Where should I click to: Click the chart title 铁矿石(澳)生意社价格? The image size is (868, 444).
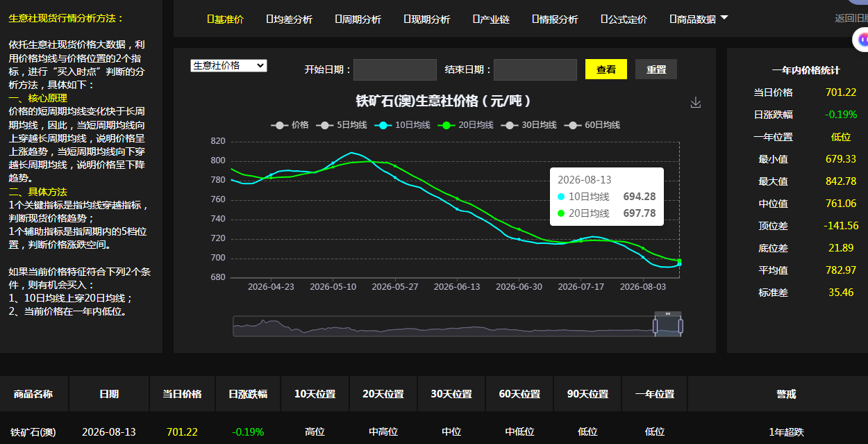(x=442, y=101)
